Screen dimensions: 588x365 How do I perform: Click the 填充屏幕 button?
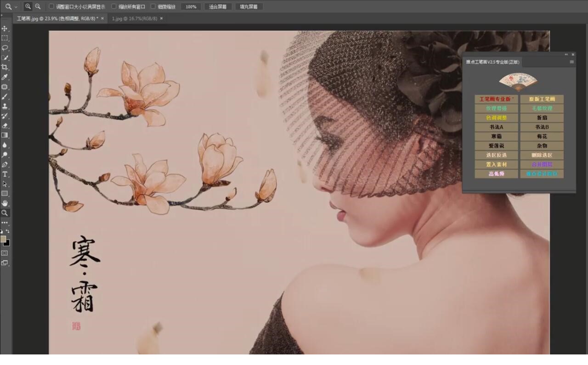point(249,7)
